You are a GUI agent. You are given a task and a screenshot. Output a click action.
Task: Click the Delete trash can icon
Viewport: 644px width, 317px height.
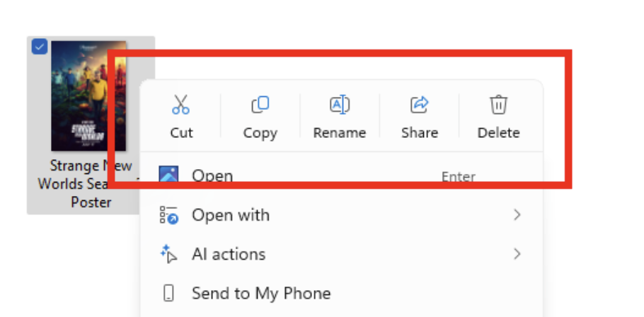(498, 105)
